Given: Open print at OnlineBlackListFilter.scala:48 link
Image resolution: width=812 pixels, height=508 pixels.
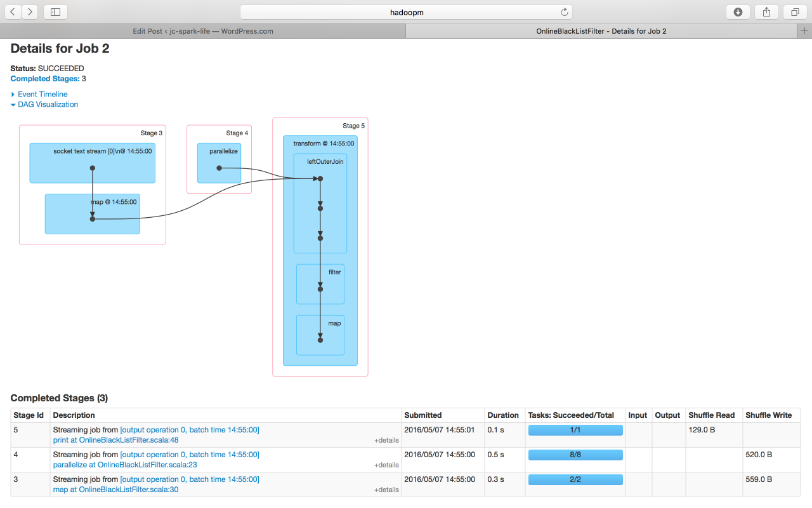Looking at the screenshot, I should pos(116,440).
